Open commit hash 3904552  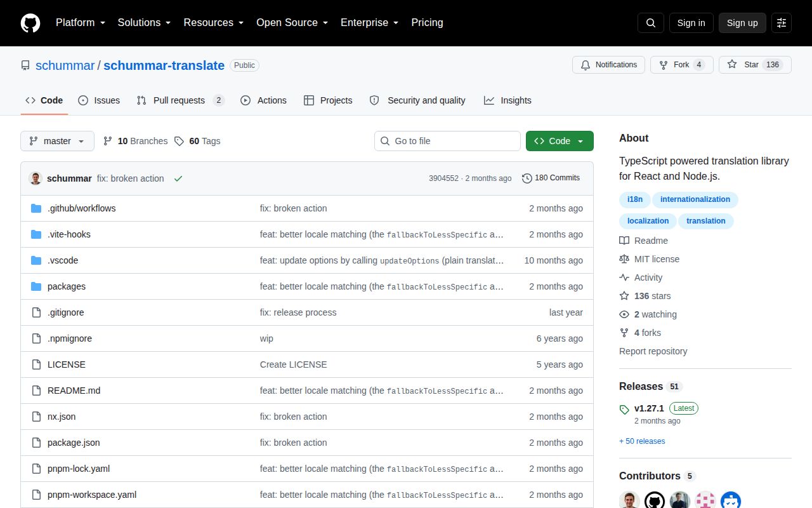point(443,178)
